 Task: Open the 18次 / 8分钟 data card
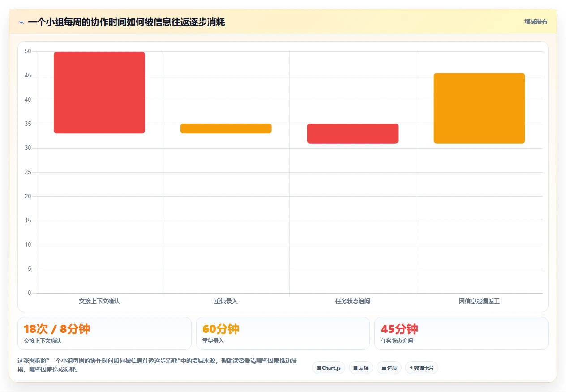click(x=104, y=333)
